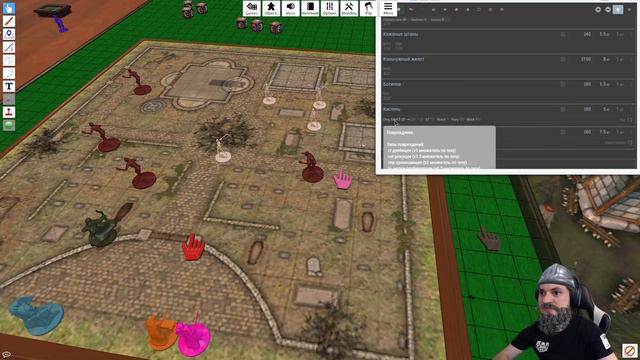The image size is (640, 360).
Task: Select the 'Кольчужный жилет' item row
Action: pos(509,66)
